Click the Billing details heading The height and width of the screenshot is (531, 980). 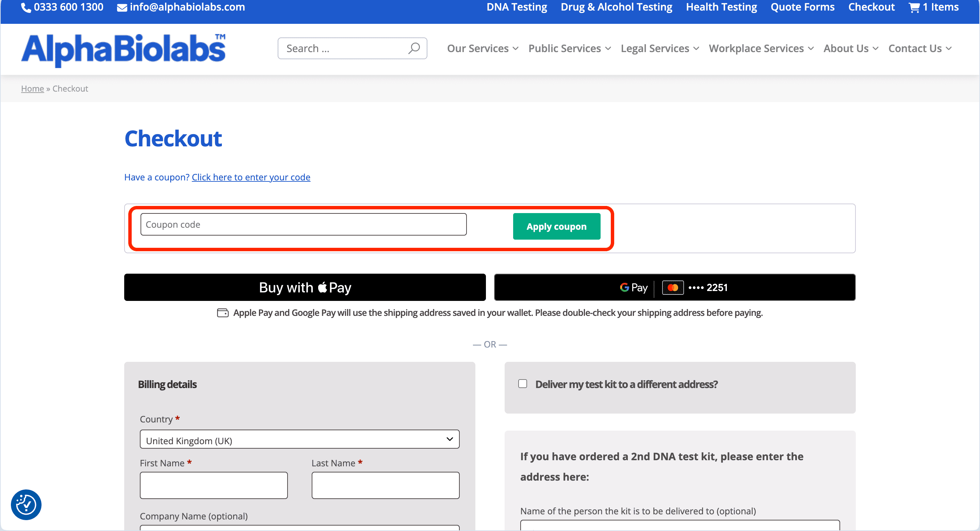[167, 384]
